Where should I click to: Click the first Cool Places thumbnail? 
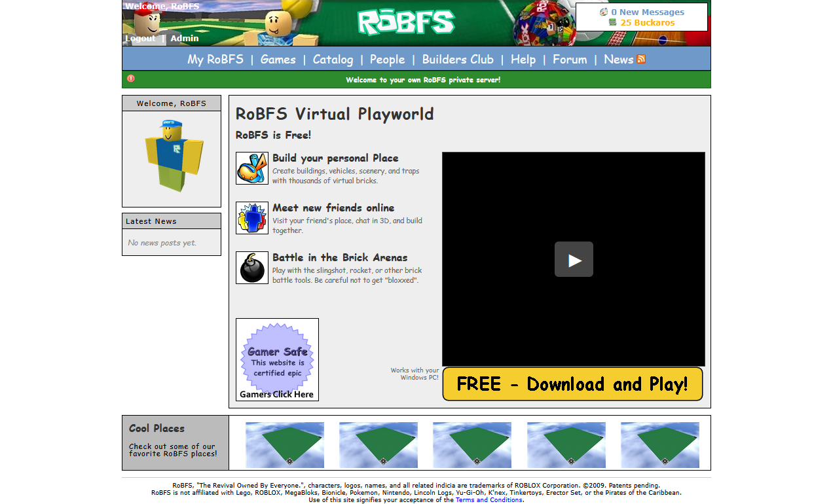pyautogui.click(x=284, y=445)
